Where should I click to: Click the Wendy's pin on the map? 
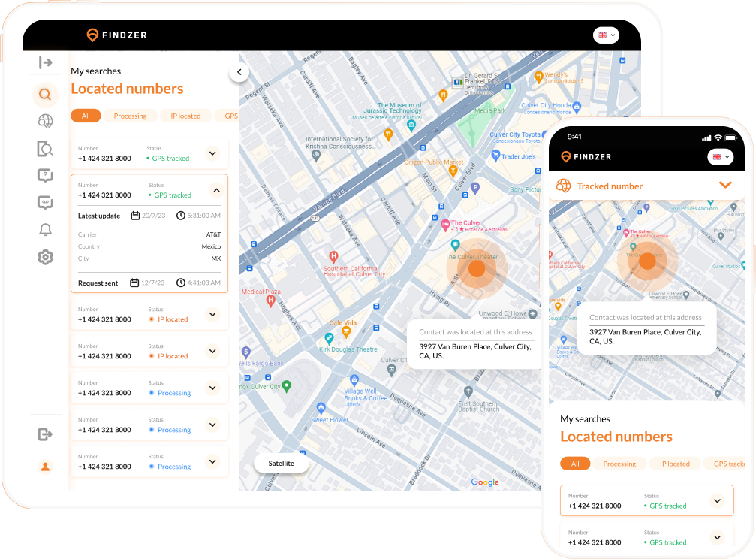tap(538, 77)
